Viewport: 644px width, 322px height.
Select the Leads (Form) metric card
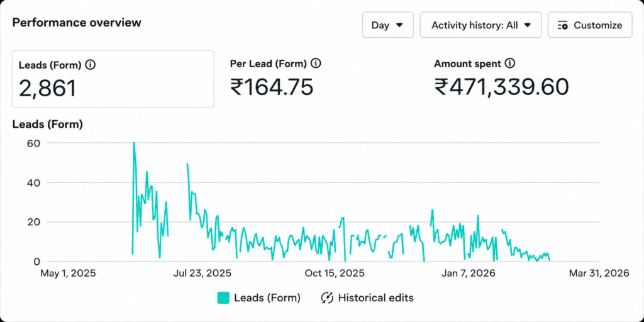coord(113,79)
